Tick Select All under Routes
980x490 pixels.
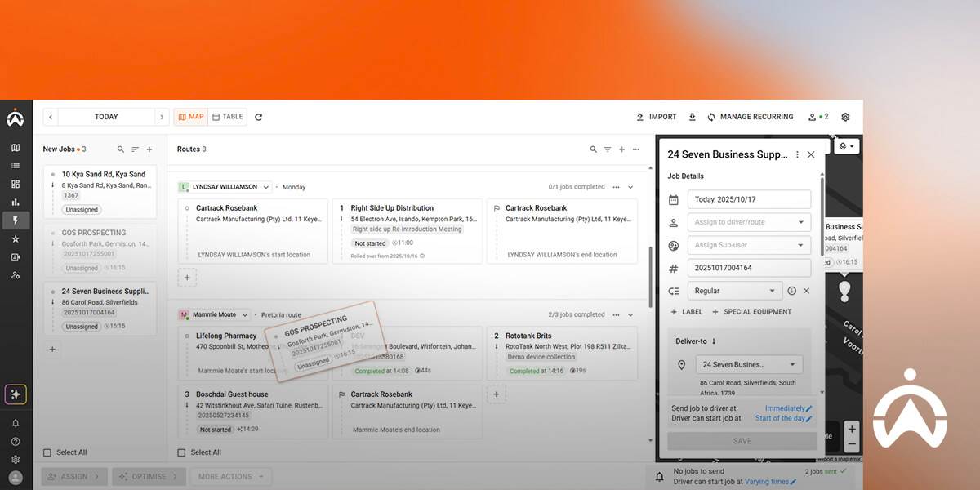[x=183, y=452]
